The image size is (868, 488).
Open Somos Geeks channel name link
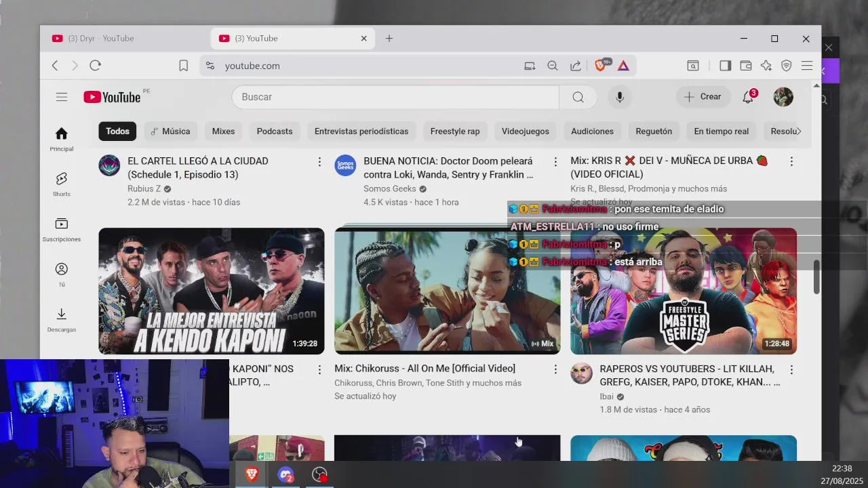point(390,189)
